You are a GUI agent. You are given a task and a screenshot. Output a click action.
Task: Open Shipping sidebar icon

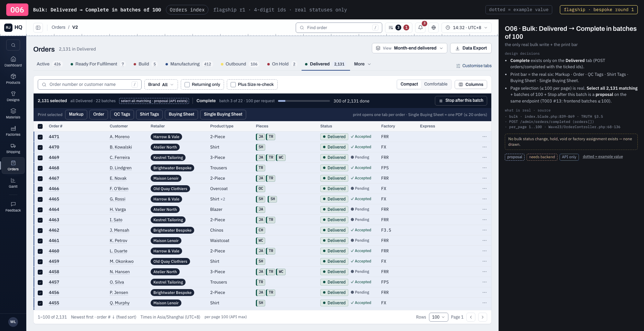pyautogui.click(x=13, y=148)
